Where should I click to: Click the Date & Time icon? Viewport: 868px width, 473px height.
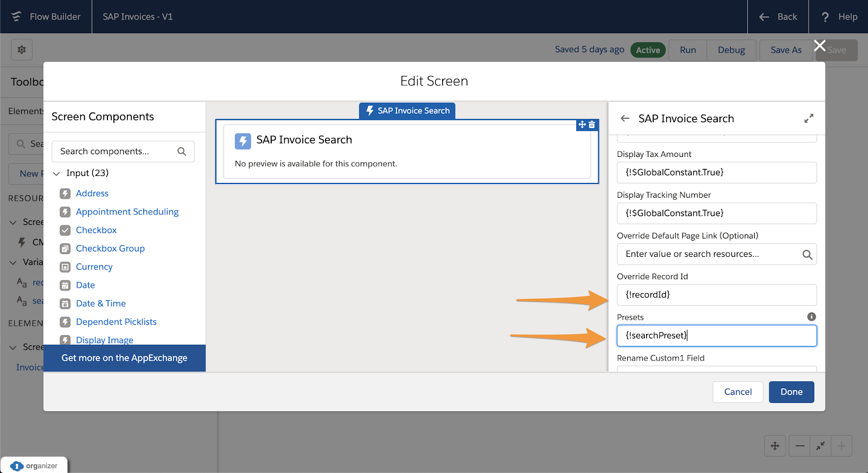point(65,304)
